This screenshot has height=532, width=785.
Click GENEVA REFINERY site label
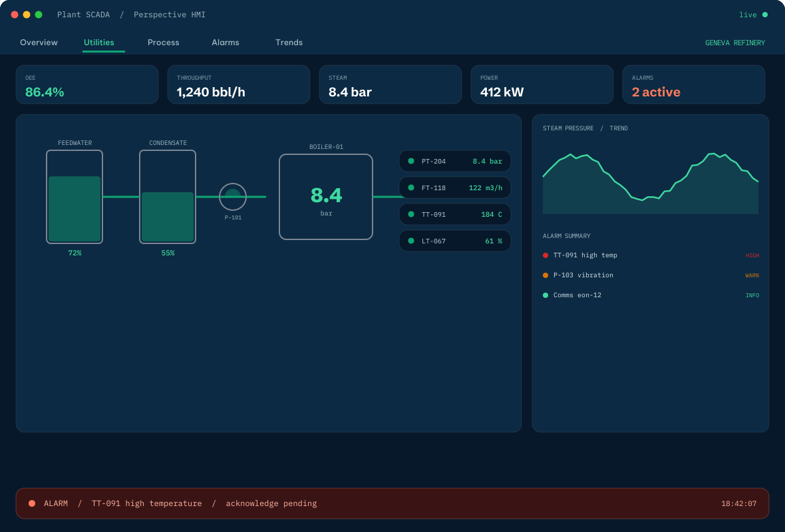click(735, 43)
